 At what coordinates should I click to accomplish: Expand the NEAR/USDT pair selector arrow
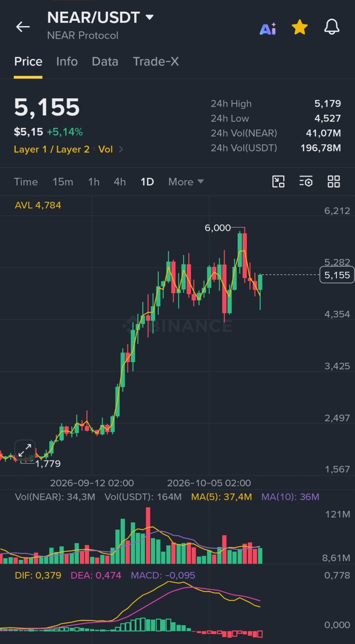pyautogui.click(x=149, y=18)
